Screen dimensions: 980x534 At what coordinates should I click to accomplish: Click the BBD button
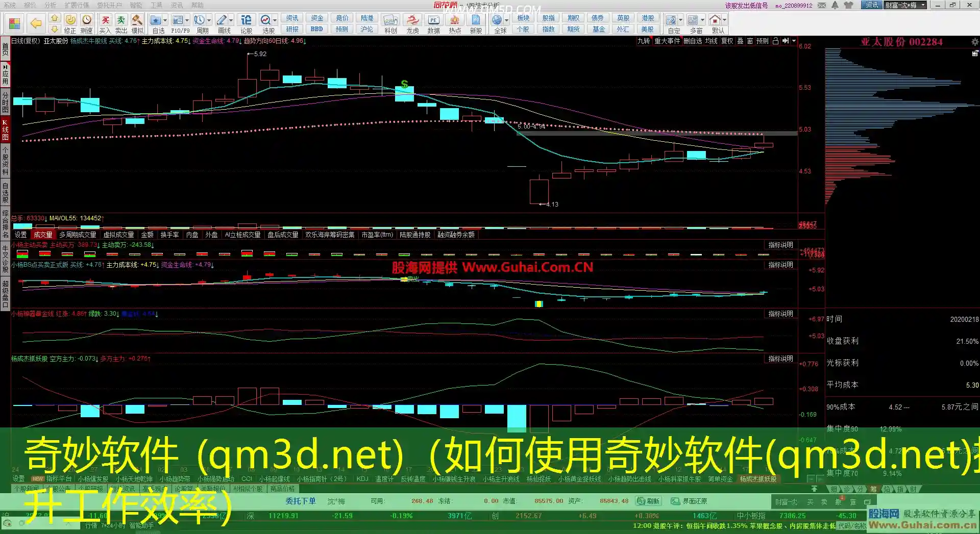pos(316,30)
